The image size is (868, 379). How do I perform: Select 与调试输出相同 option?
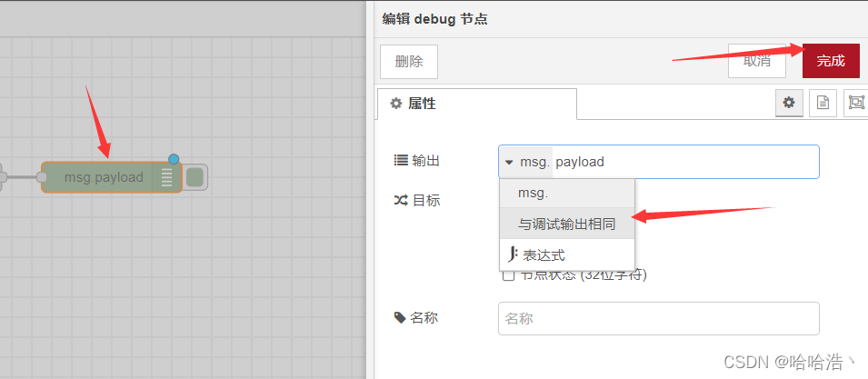(567, 224)
